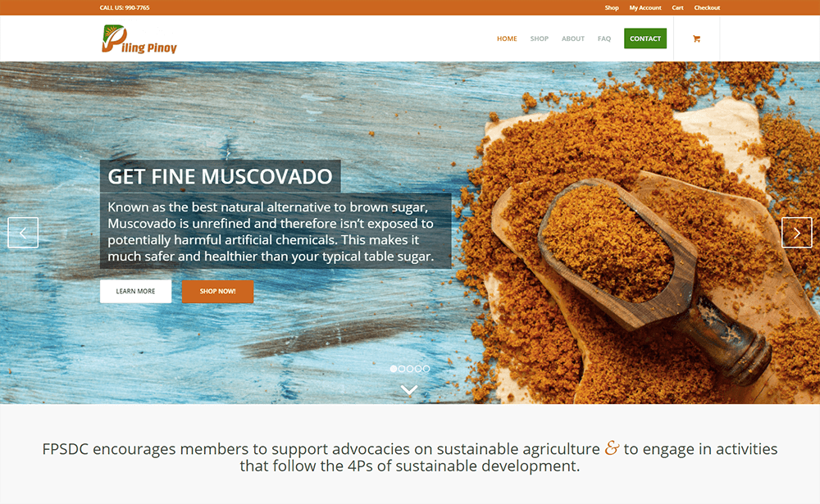This screenshot has height=504, width=820.
Task: Open My Account link in top bar
Action: pos(645,8)
